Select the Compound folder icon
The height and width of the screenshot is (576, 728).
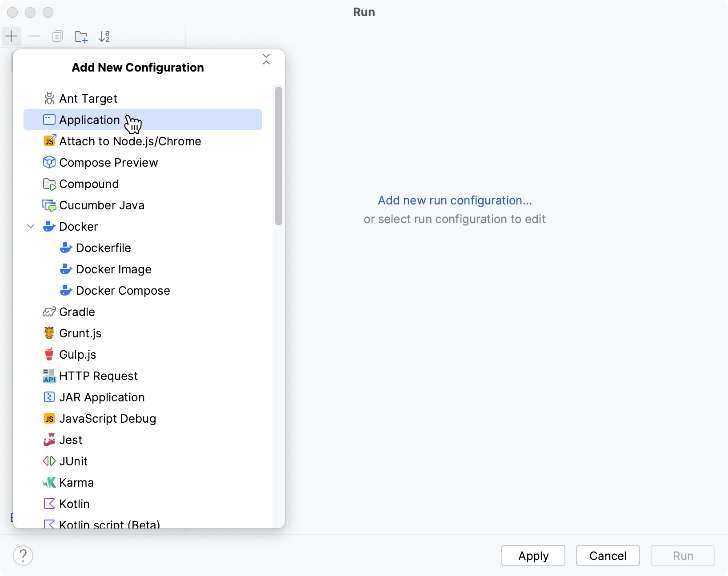tap(49, 184)
